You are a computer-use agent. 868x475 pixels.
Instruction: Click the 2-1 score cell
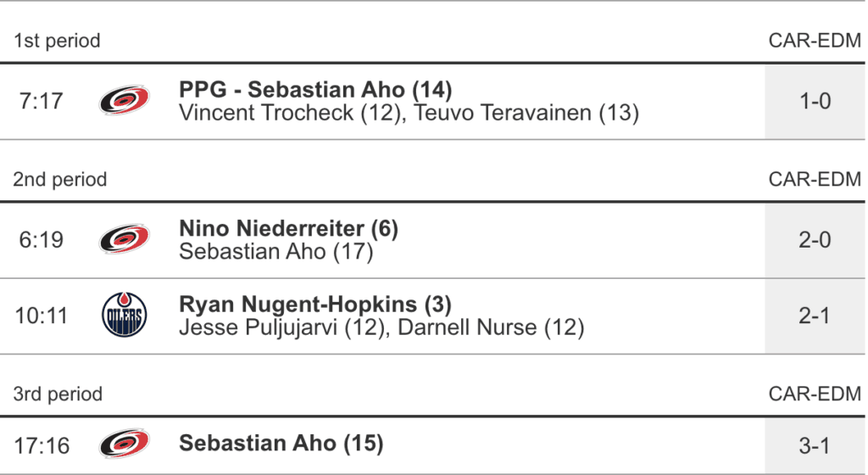pyautogui.click(x=815, y=316)
